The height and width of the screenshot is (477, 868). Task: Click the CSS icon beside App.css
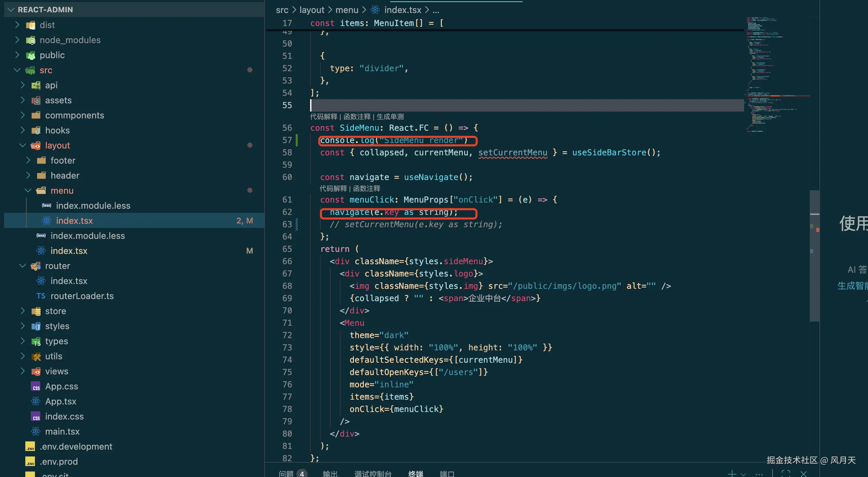(36, 386)
